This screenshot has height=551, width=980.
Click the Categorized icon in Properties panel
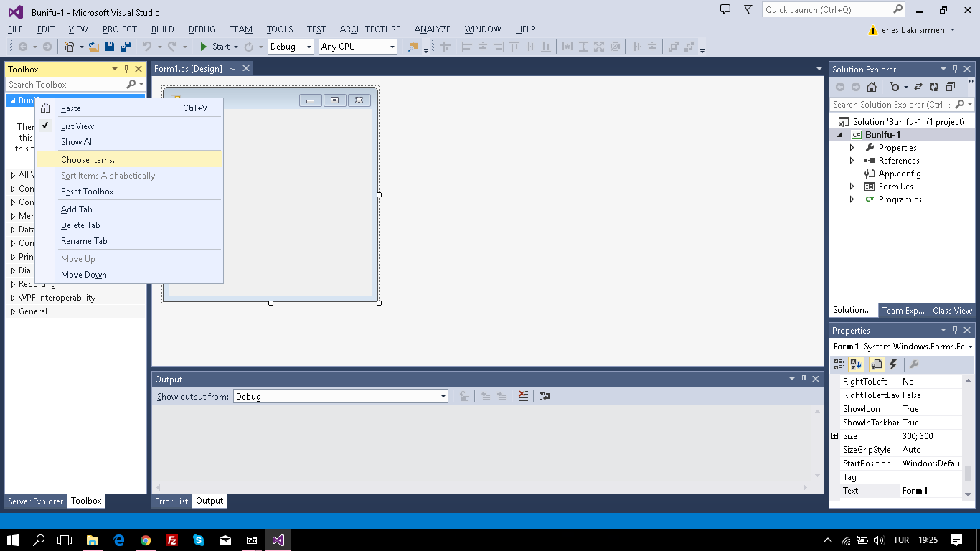[839, 365]
